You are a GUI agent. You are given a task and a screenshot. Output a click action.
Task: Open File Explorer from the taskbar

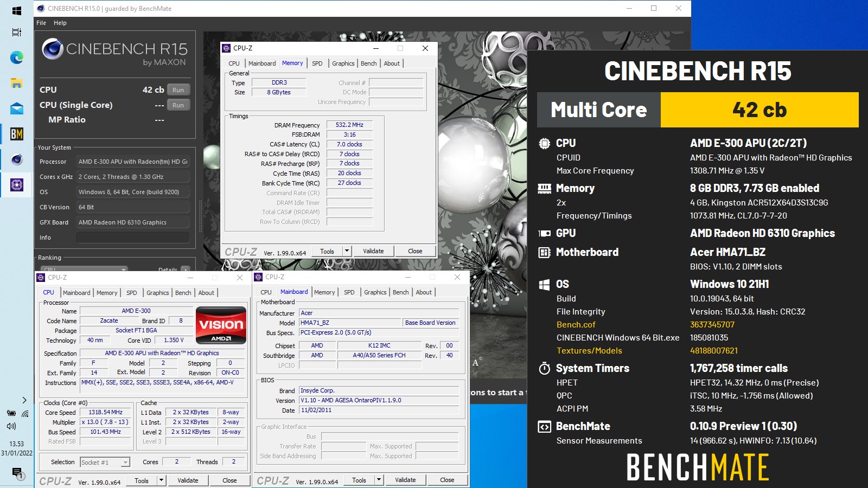pyautogui.click(x=16, y=83)
